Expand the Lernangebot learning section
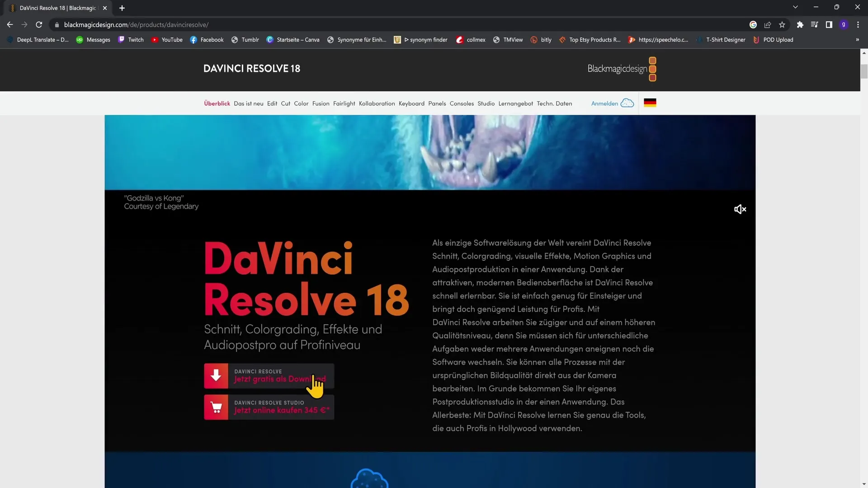Screen dimensions: 868x488 (x=514, y=103)
